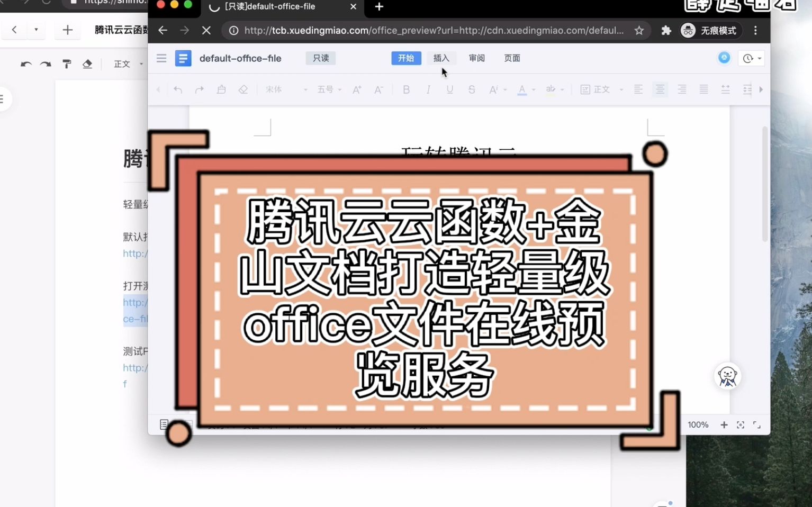Open the 五号 font size dropdown
This screenshot has height=507, width=812.
click(x=329, y=90)
